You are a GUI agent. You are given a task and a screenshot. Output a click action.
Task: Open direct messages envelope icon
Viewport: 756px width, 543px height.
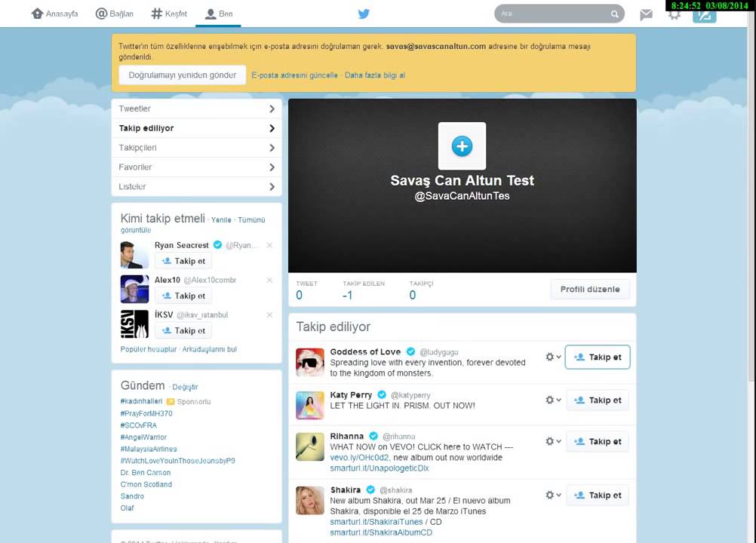pyautogui.click(x=646, y=14)
